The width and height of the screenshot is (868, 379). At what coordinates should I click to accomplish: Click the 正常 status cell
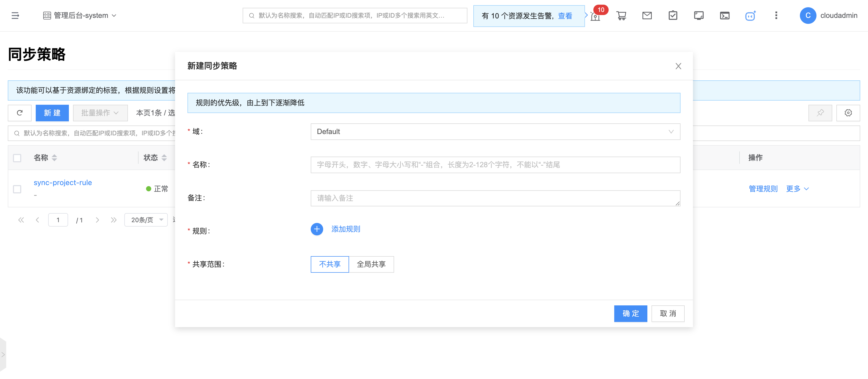(157, 189)
